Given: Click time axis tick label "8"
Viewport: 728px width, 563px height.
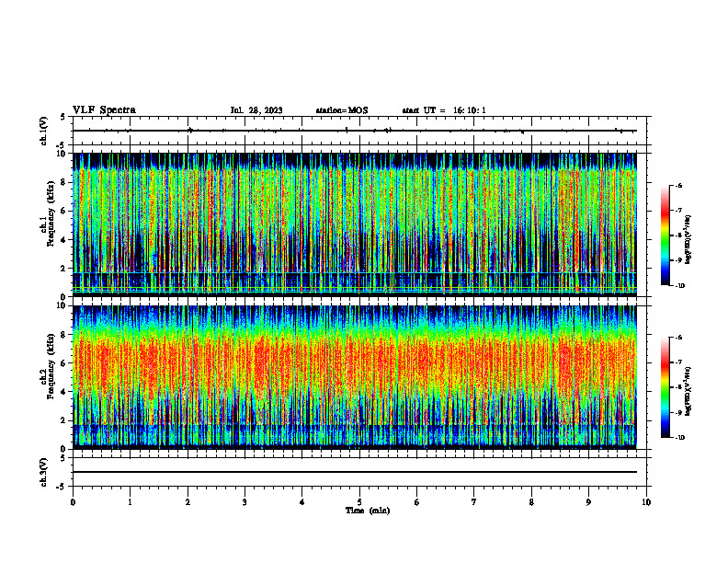Looking at the screenshot, I should click(531, 502).
